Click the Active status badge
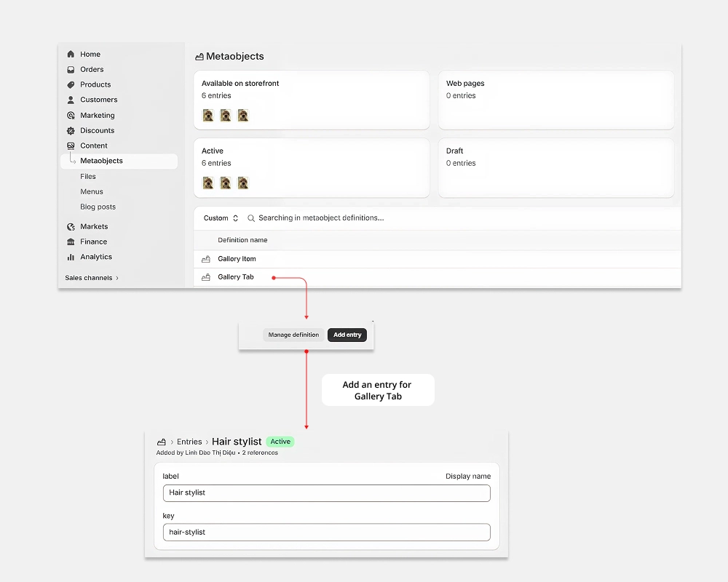728x582 pixels. [280, 442]
